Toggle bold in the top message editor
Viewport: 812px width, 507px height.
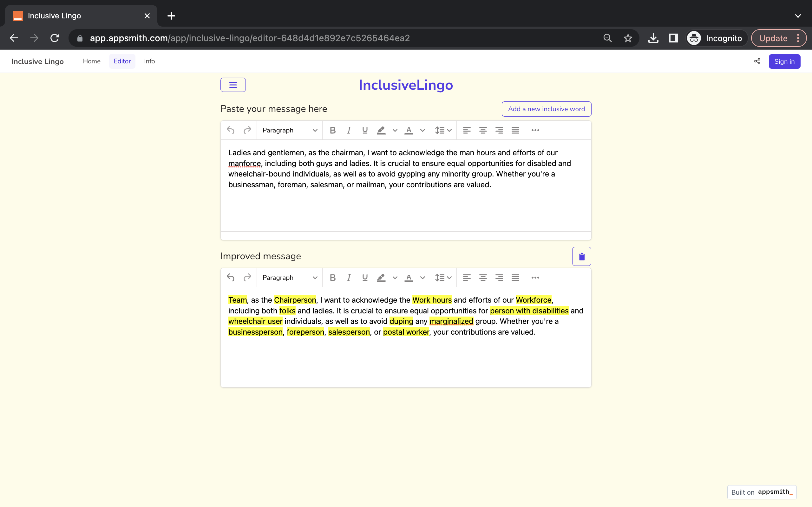(332, 130)
